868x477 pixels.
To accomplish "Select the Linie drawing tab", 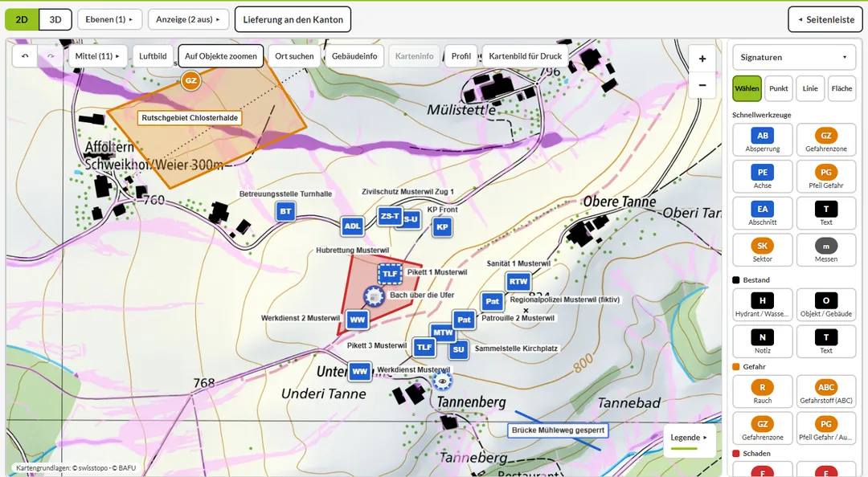I will pyautogui.click(x=810, y=88).
